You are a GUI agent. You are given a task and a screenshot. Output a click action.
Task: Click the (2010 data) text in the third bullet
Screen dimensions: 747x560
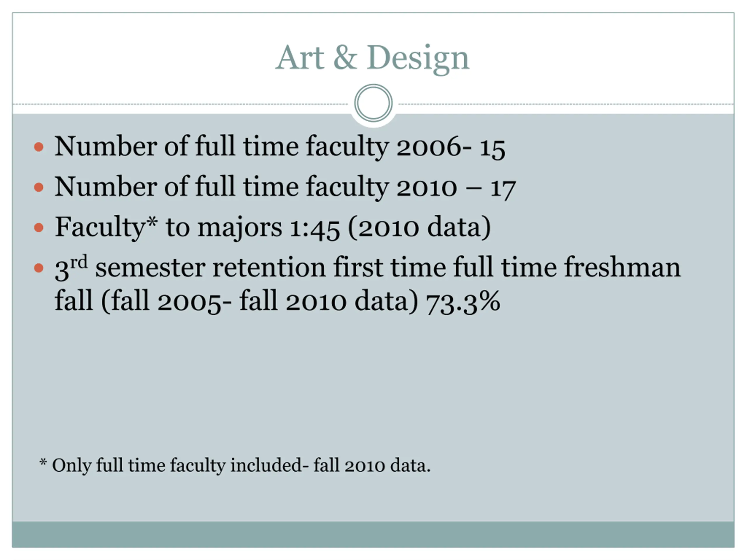click(x=419, y=228)
